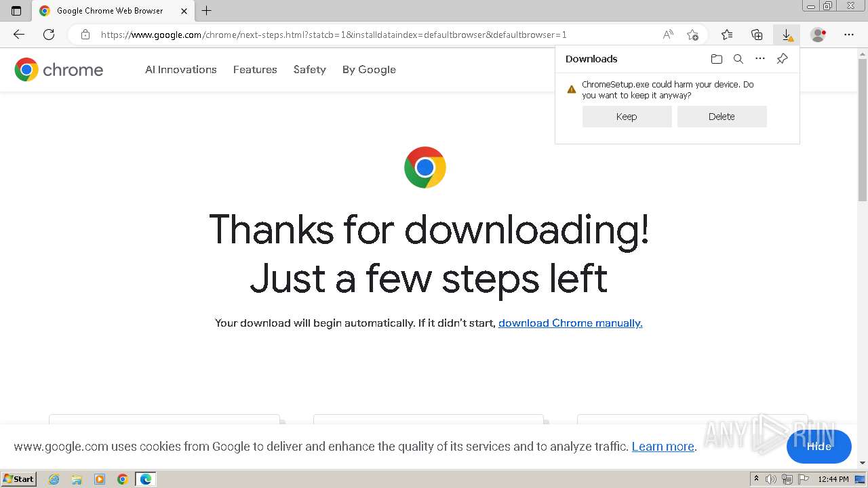
Task: Open the network tray icon
Action: point(787,479)
